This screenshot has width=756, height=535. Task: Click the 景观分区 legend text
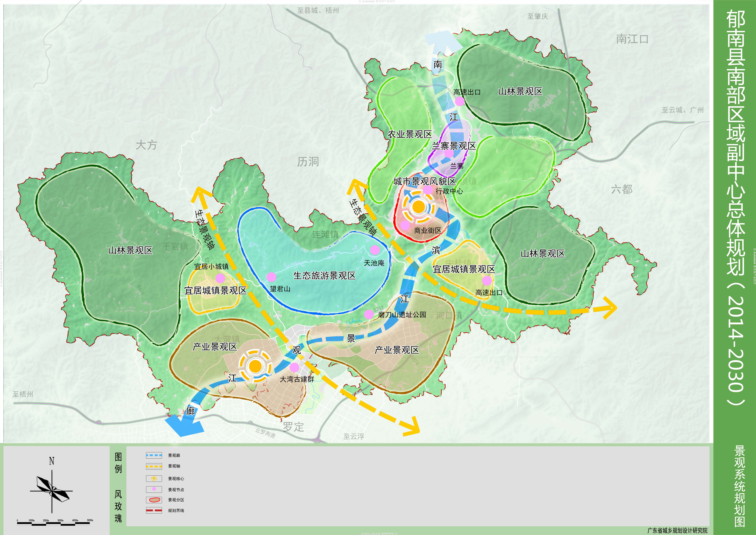point(176,500)
